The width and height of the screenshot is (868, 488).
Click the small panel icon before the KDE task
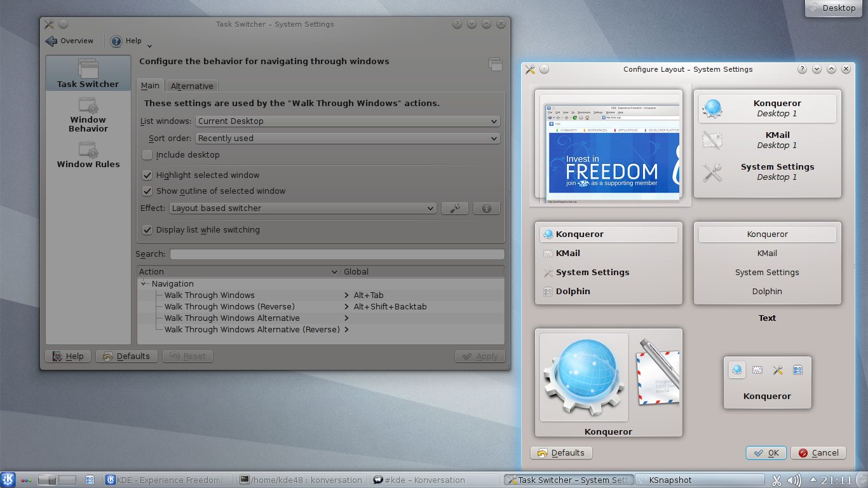(x=90, y=480)
